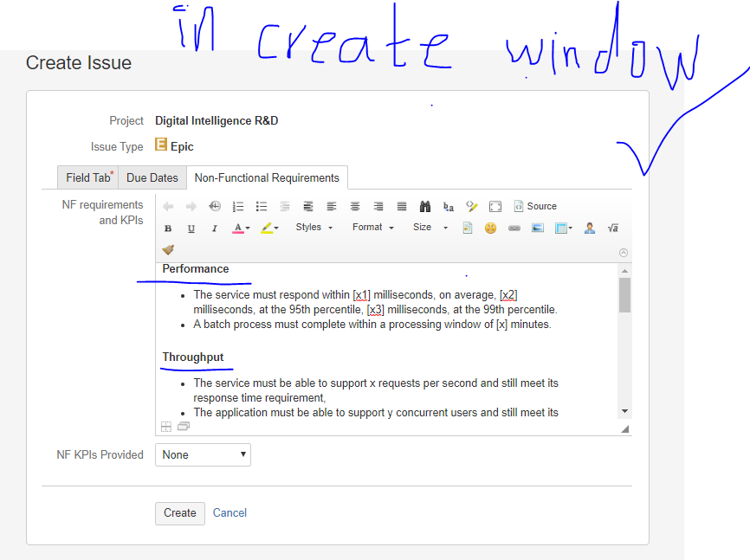
Task: Toggle italic formatting
Action: click(214, 227)
